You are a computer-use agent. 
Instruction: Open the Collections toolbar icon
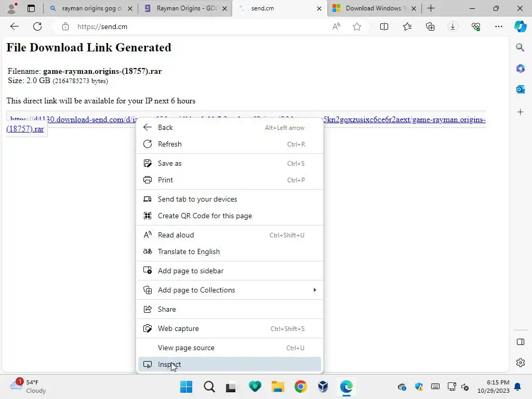(x=430, y=26)
